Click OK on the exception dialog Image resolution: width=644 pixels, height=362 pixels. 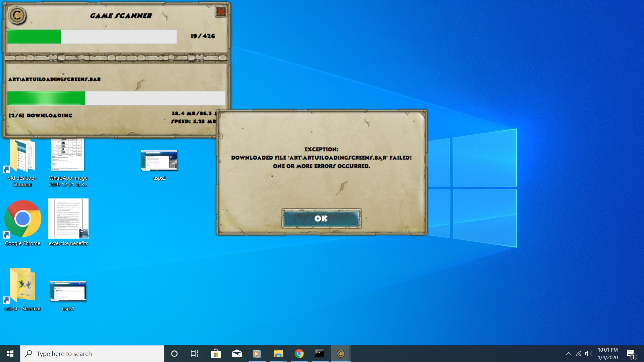(321, 219)
